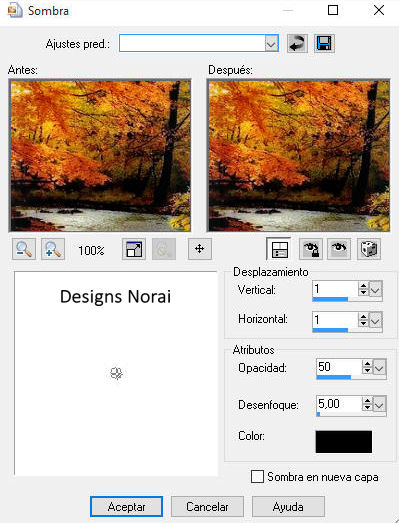Click the Antes preview image
This screenshot has width=399, height=523.
(x=100, y=155)
